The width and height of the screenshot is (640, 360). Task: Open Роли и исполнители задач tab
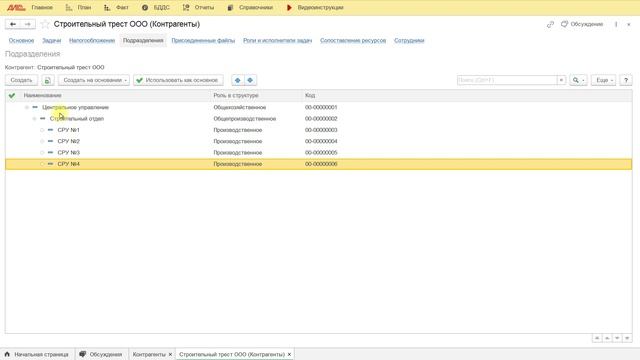(278, 40)
